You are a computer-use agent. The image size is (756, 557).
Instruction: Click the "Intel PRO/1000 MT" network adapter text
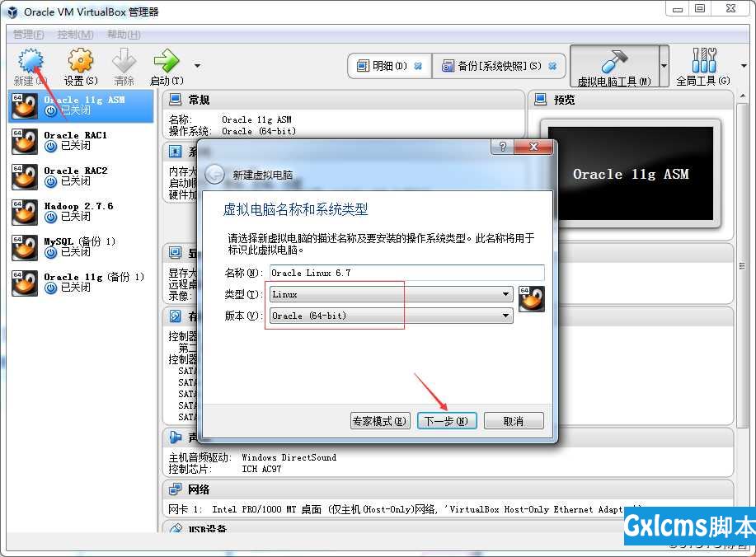coord(254,509)
